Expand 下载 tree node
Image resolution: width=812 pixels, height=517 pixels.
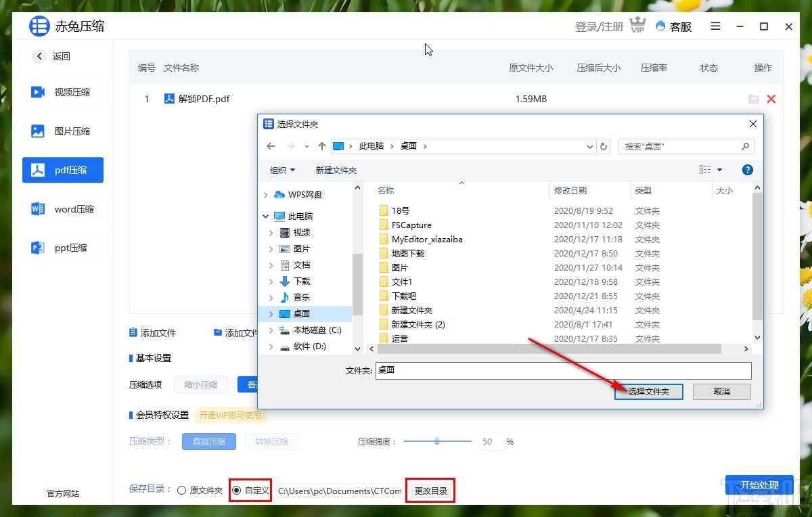pos(271,282)
